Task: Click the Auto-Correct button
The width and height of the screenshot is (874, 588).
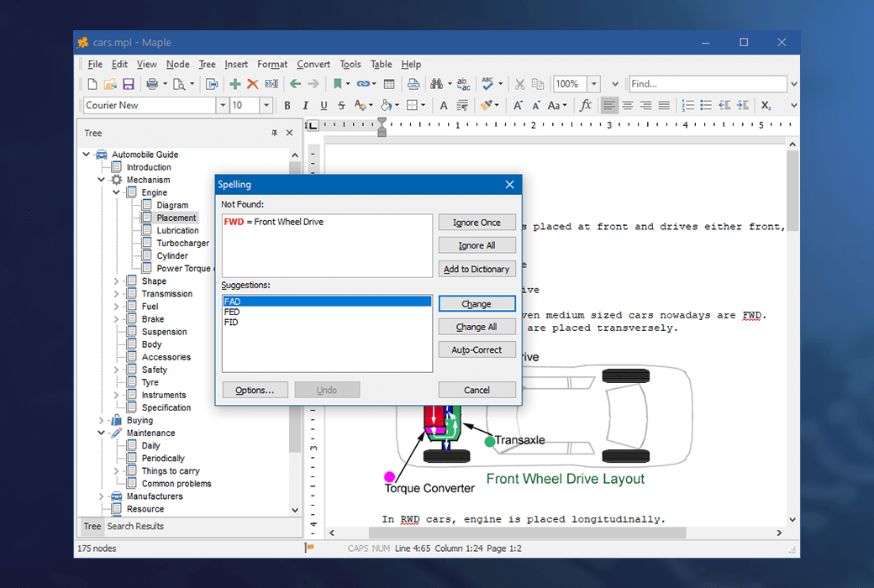Action: tap(476, 350)
